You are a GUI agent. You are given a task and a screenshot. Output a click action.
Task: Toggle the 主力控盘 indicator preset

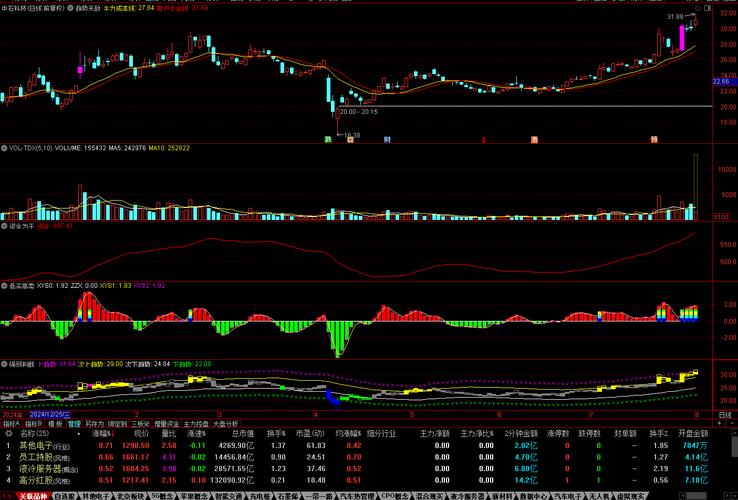[x=195, y=423]
